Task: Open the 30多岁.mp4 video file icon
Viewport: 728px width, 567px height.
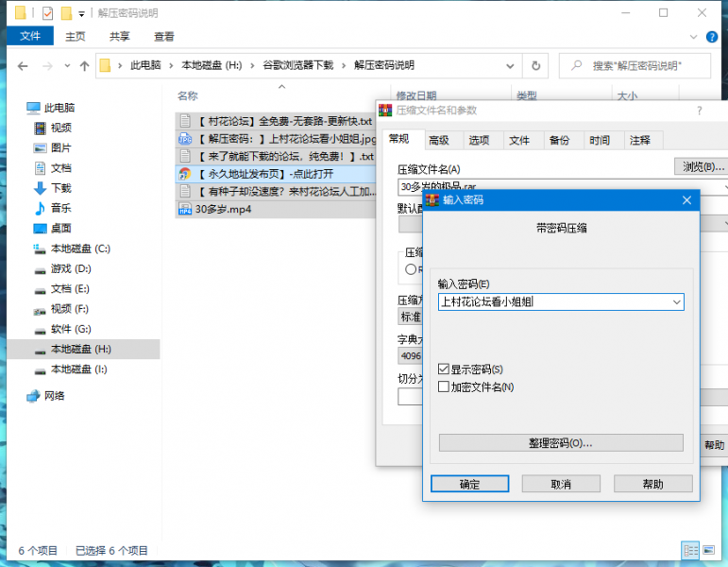Action: (x=185, y=209)
